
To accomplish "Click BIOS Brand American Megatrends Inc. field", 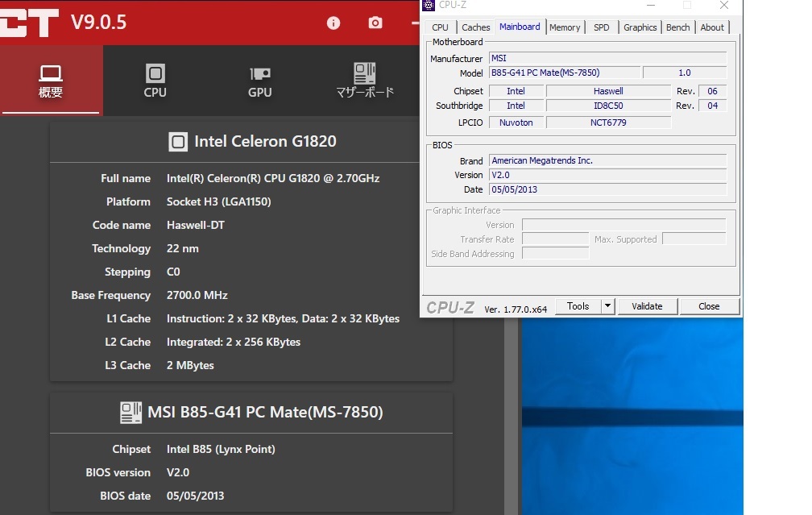I will [x=607, y=160].
